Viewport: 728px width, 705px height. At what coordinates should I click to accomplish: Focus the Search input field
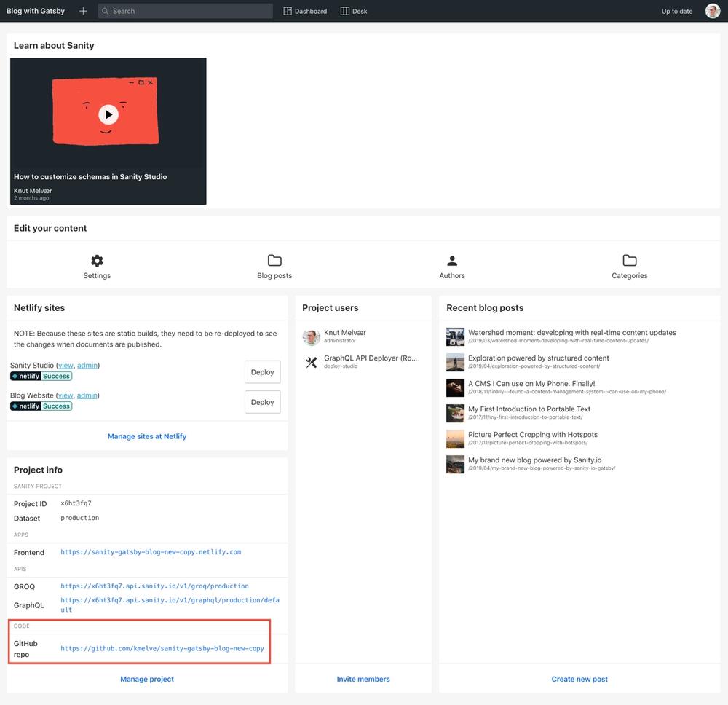pos(185,11)
